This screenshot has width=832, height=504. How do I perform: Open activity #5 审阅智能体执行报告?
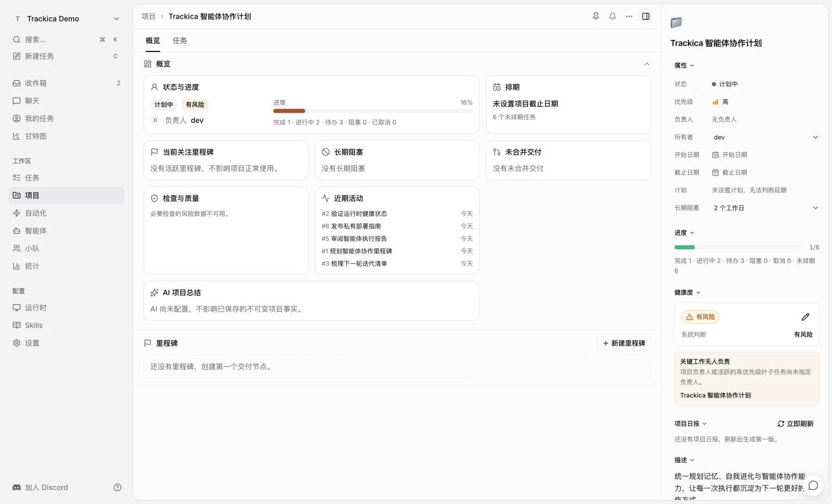tap(397, 238)
